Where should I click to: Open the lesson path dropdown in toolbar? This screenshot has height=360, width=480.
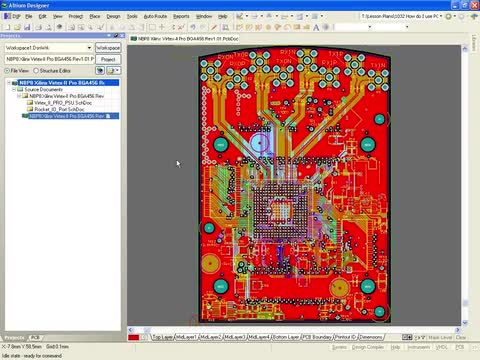pos(441,16)
